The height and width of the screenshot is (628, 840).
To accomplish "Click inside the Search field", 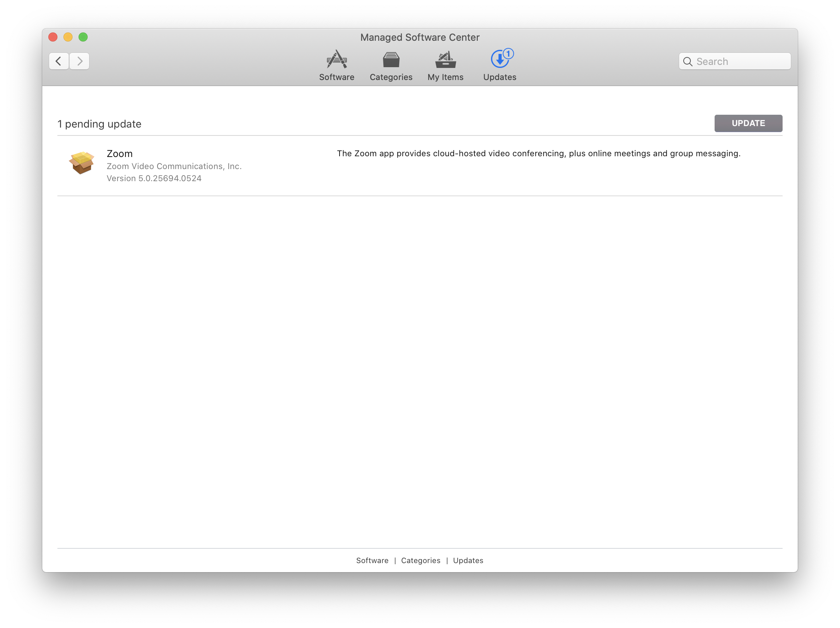I will [741, 62].
